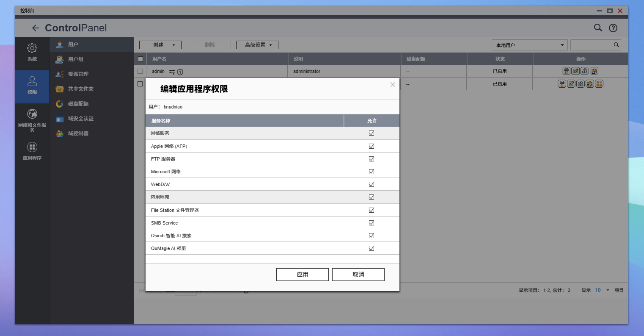Screen dimensions: 644x336
Task: Open the help question mark icon
Action: click(613, 28)
